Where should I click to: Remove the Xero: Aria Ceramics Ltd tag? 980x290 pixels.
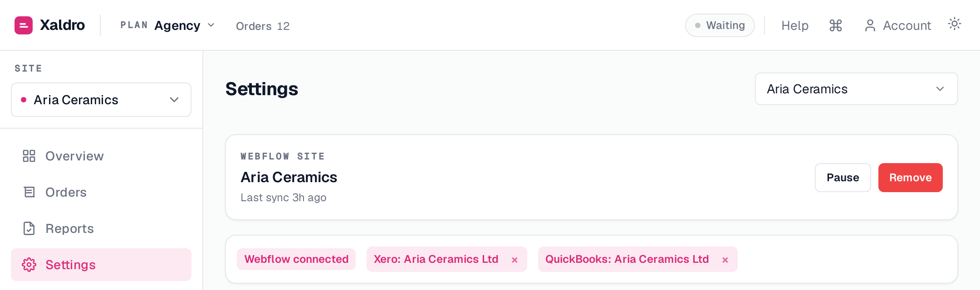pos(514,260)
